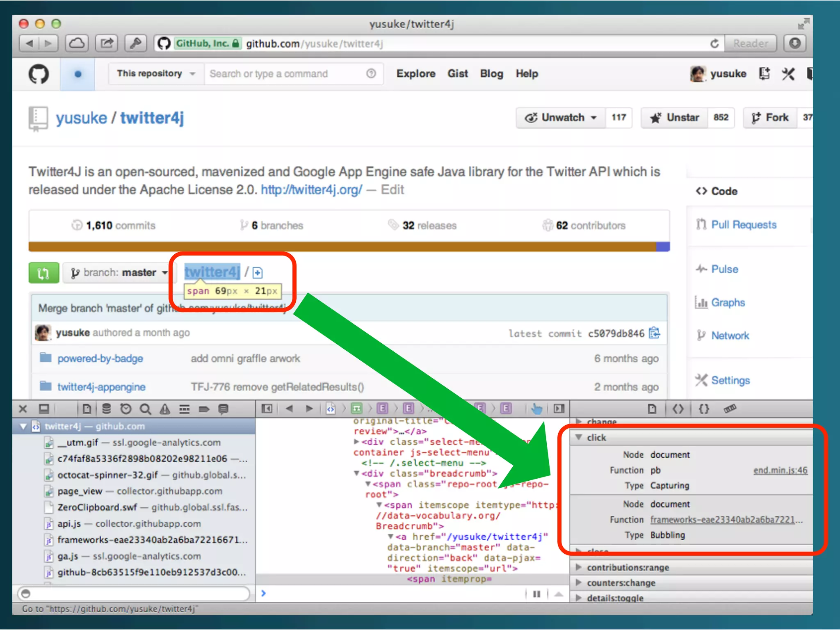Click the Safari iCloud tabs button

coord(77,43)
